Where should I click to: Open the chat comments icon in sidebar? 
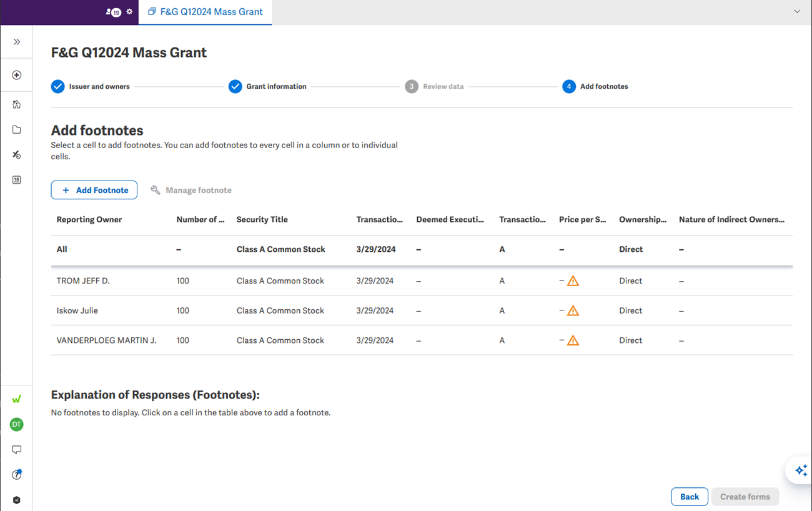[x=17, y=450]
